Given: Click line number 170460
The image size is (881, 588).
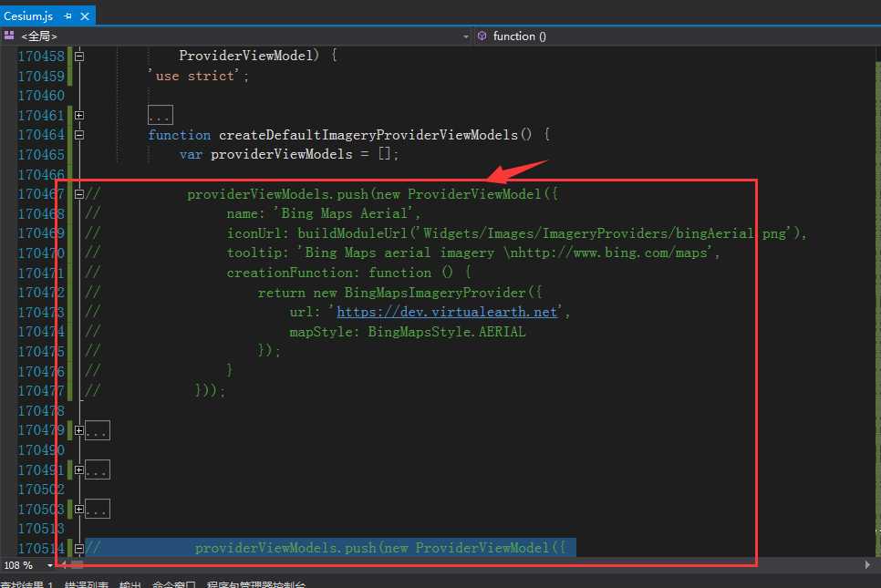Looking at the screenshot, I should pos(41,96).
